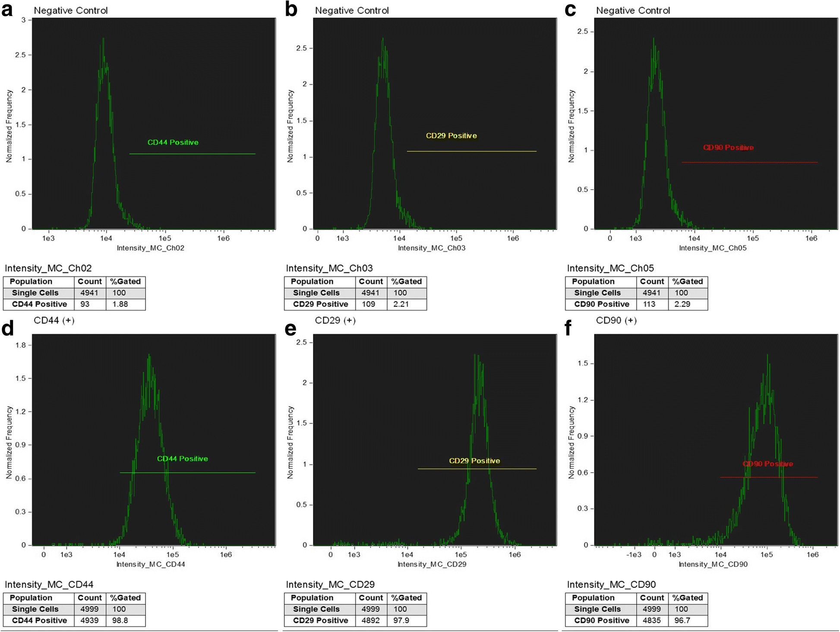Screen dimensions: 840x632
Task: Click the Single Cells row in Ch05 table
Action: (x=636, y=293)
